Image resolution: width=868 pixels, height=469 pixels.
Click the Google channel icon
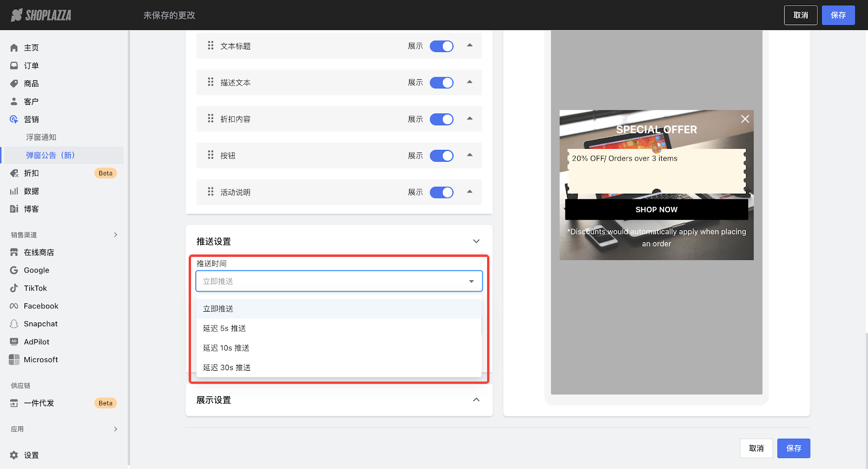[14, 270]
